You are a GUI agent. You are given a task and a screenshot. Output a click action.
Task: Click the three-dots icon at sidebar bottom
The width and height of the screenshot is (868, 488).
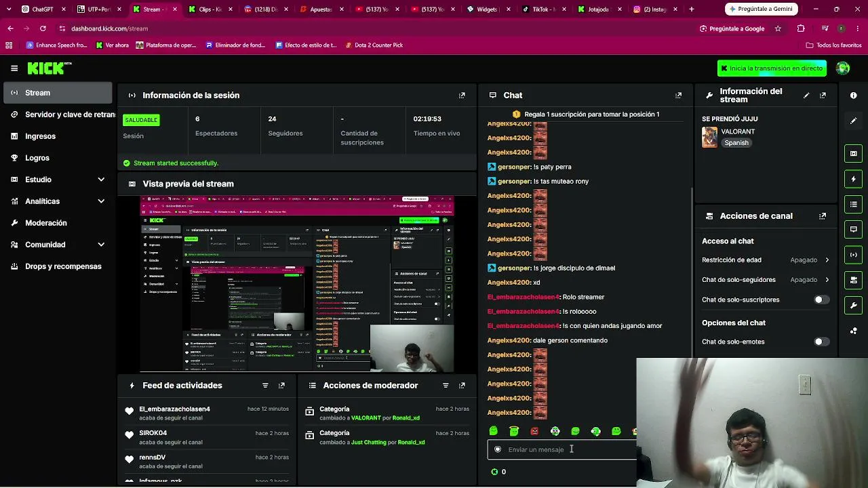tap(853, 331)
